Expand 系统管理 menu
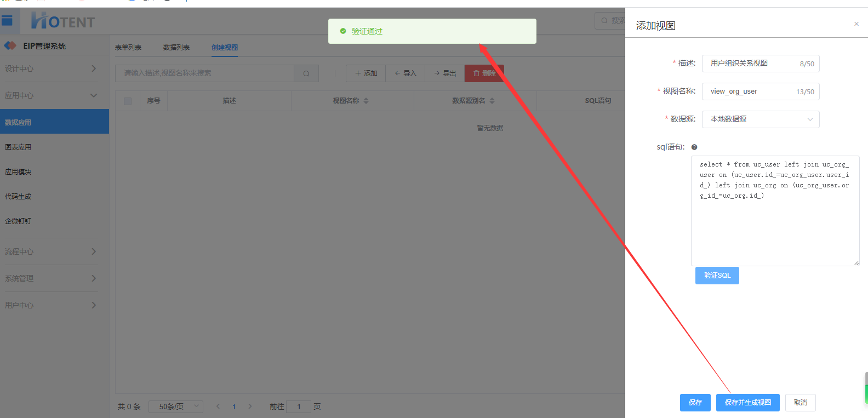This screenshot has height=418, width=868. click(x=55, y=278)
